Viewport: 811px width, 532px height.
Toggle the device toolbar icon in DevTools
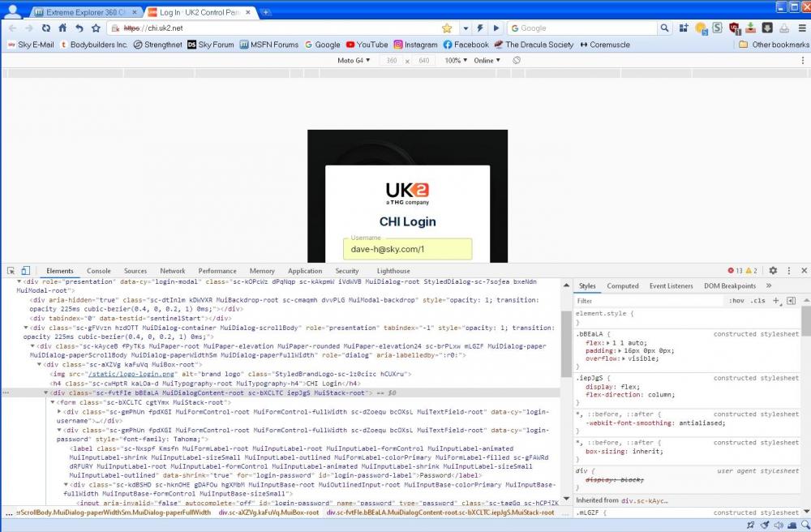click(25, 271)
